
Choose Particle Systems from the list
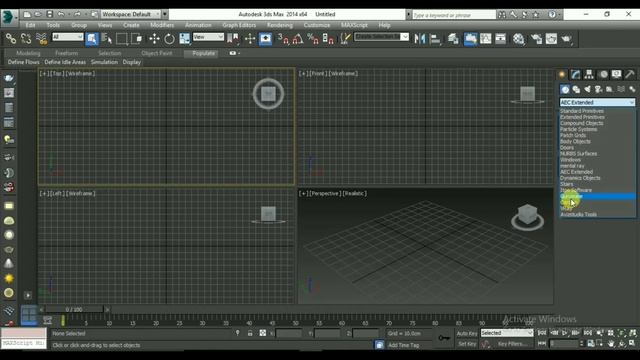pyautogui.click(x=578, y=129)
